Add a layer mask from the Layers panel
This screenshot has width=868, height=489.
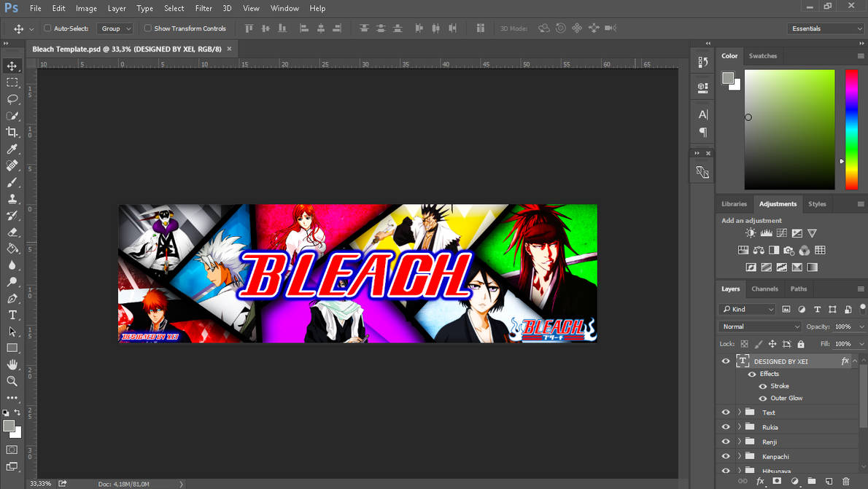tap(778, 481)
